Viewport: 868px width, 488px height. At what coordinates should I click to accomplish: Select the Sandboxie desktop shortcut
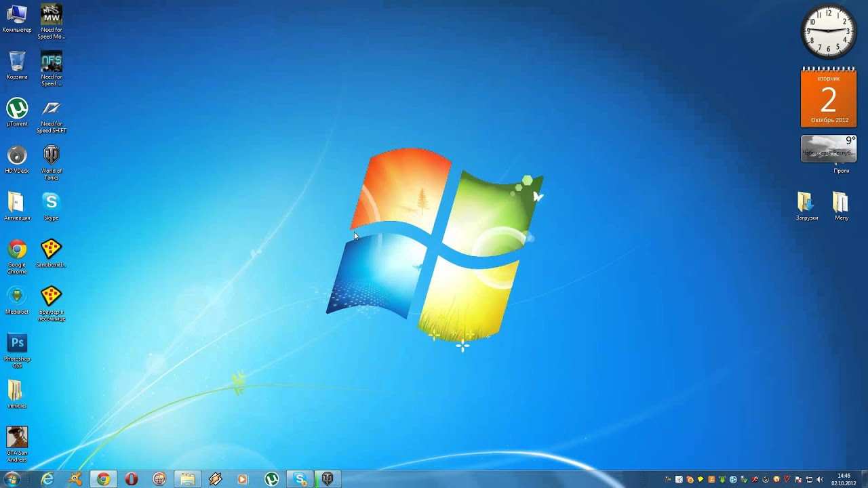(52, 253)
